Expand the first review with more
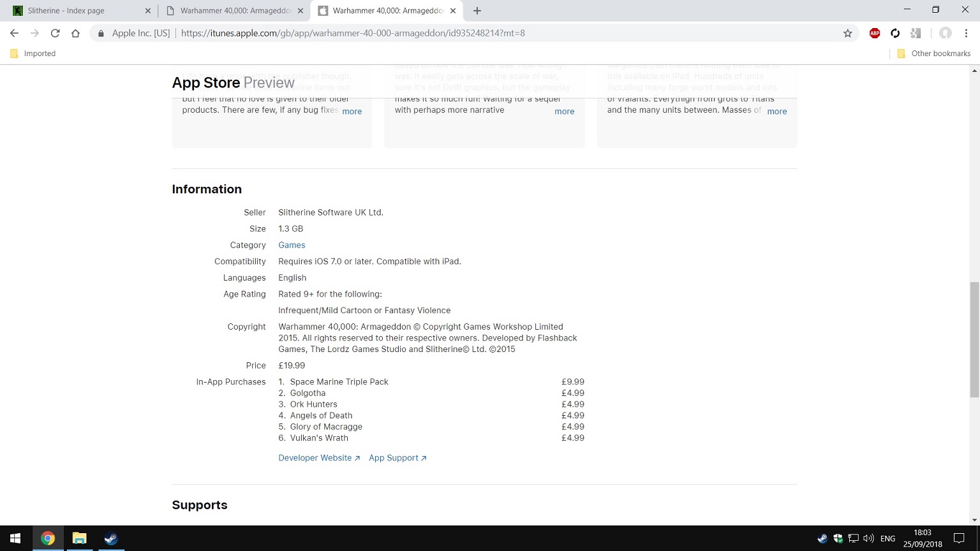The height and width of the screenshot is (551, 980). coord(352,111)
